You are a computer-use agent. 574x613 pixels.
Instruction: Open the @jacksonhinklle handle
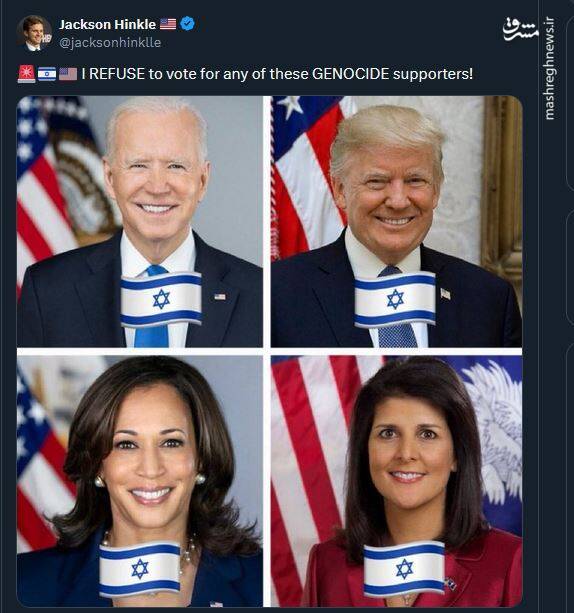110,42
